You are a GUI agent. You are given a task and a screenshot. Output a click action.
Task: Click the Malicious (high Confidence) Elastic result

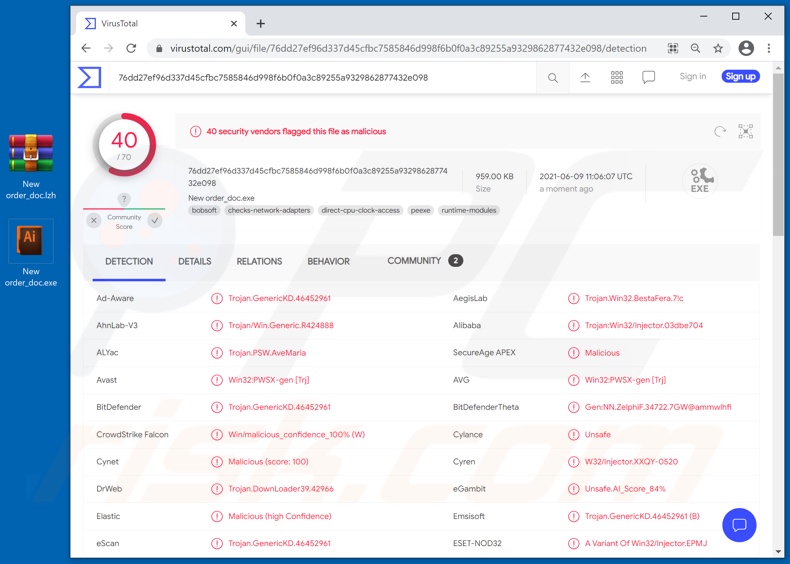click(x=280, y=516)
